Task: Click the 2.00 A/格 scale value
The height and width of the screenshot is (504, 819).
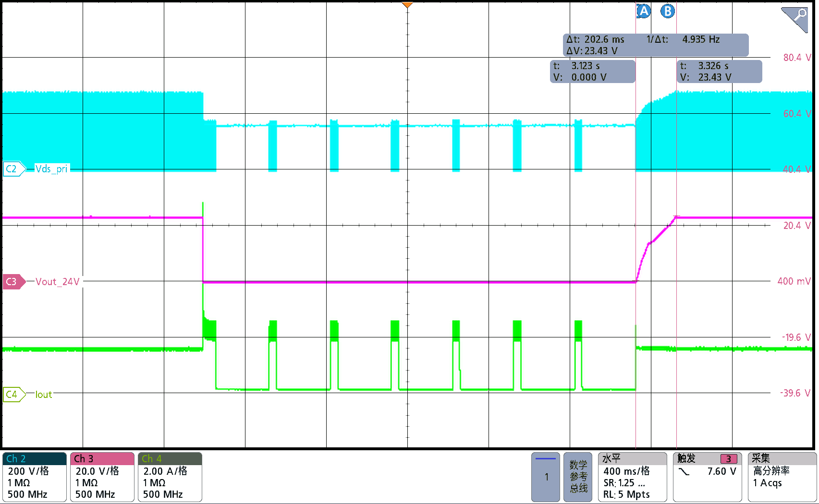Action: tap(165, 471)
